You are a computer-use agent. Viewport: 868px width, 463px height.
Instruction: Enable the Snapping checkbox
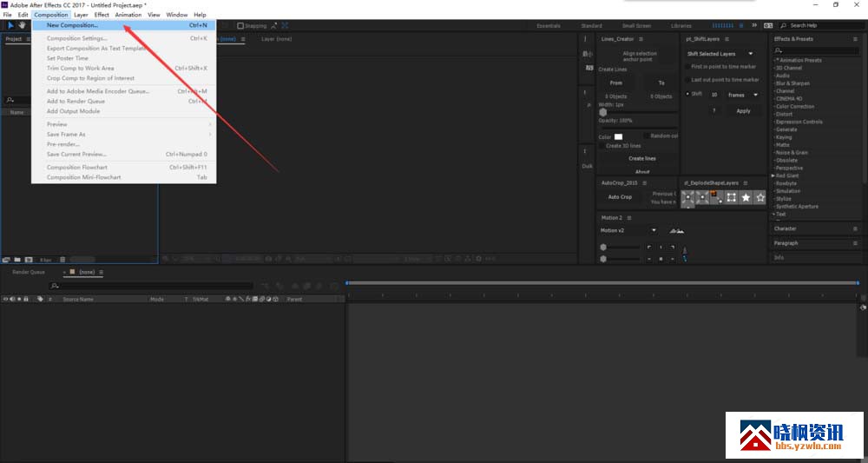click(x=240, y=25)
